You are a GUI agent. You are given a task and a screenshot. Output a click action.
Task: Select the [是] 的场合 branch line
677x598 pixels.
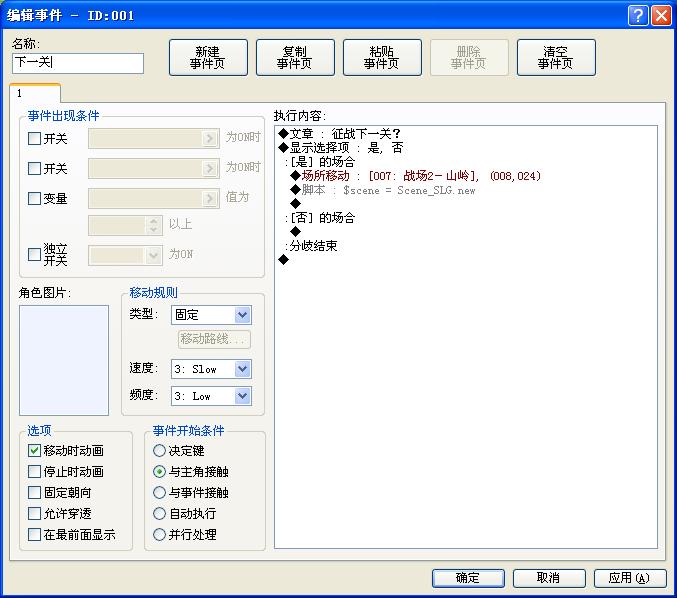tap(320, 162)
